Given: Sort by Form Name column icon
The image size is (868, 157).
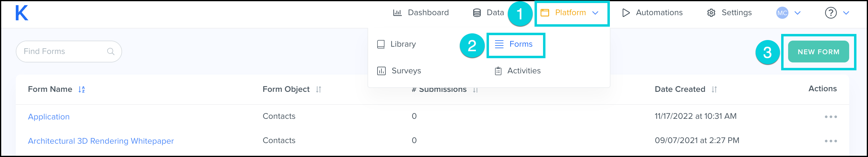Looking at the screenshot, I should [x=81, y=89].
